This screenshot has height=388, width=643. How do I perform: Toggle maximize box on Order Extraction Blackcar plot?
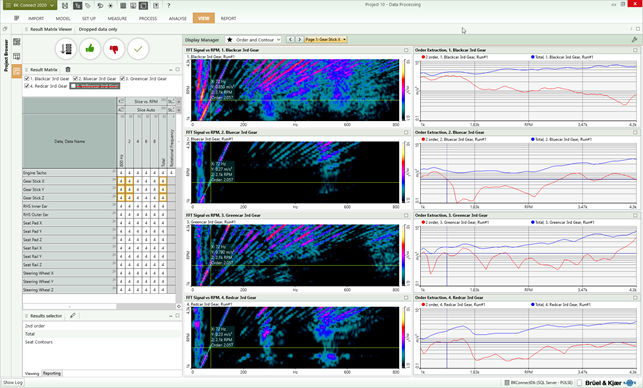(x=635, y=50)
